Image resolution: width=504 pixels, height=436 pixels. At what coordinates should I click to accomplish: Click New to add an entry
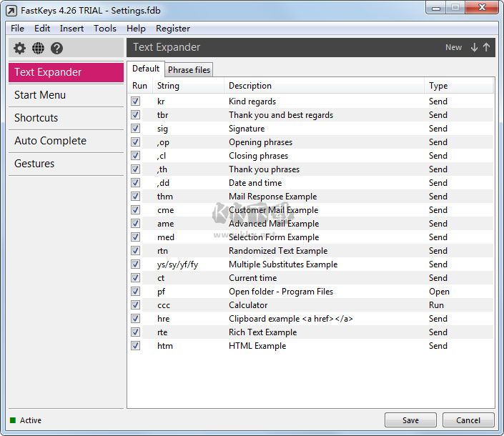coord(453,48)
